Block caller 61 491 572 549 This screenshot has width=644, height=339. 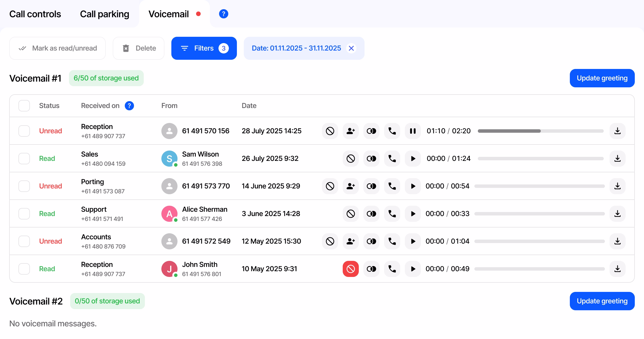[330, 241]
